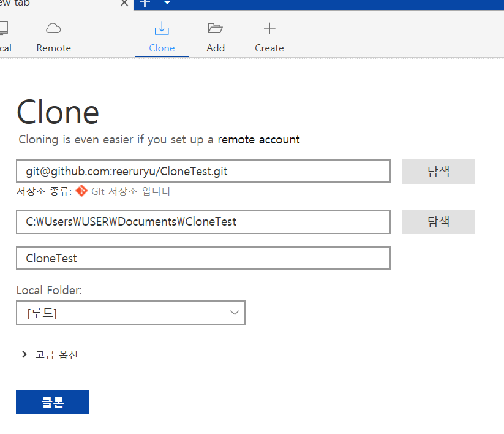The image size is (504, 434).
Task: Close the current New tab
Action: [x=124, y=4]
